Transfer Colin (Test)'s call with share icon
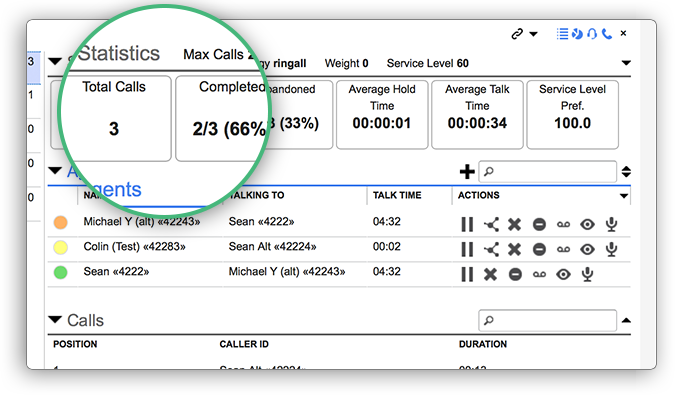This screenshot has height=395, width=675. (491, 249)
